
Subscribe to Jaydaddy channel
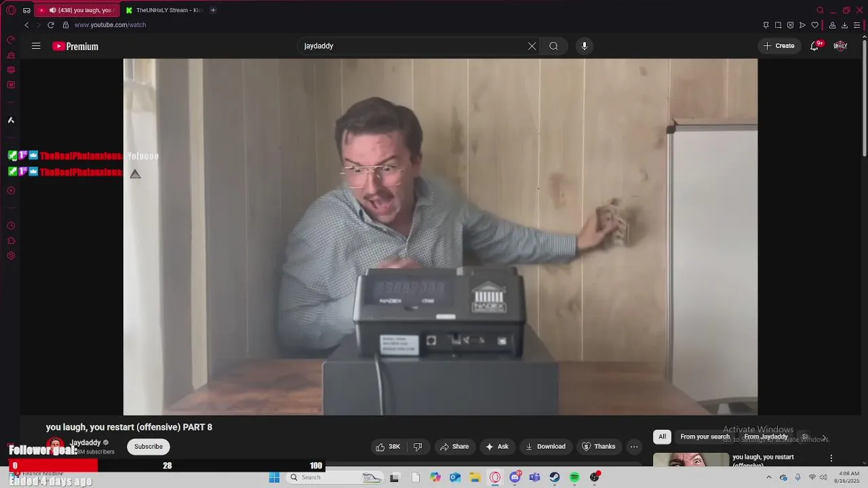pos(149,447)
